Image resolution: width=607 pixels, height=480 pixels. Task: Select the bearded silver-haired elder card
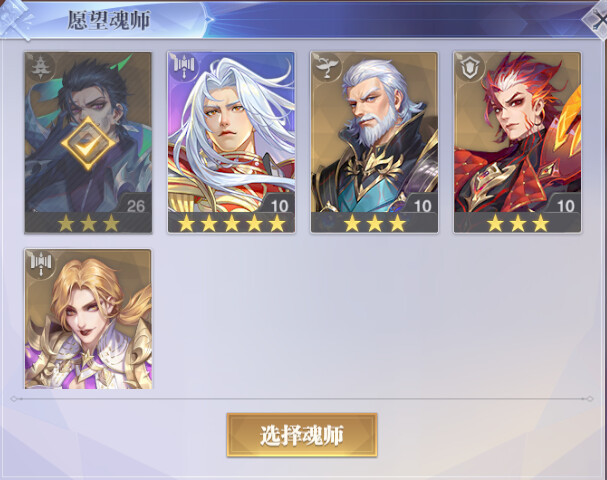(374, 142)
